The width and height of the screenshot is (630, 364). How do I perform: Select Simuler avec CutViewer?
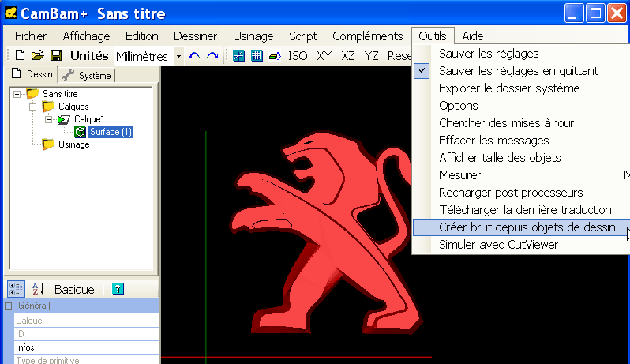tap(498, 245)
